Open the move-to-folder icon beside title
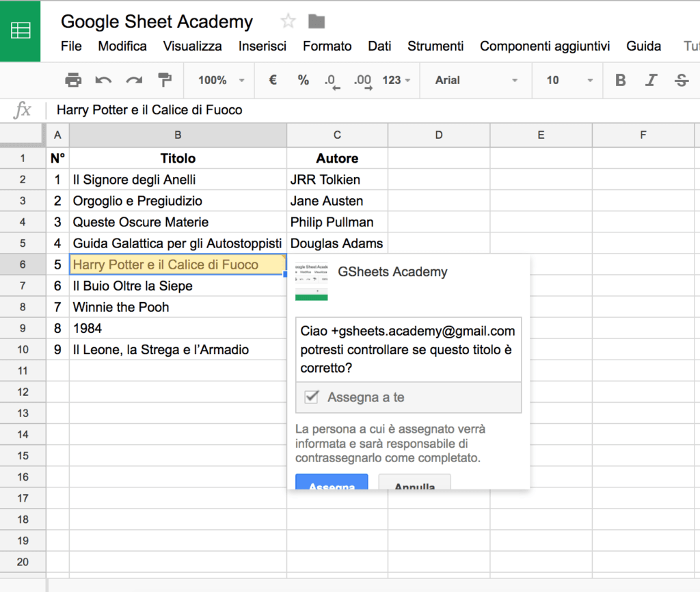The width and height of the screenshot is (700, 592). tap(317, 22)
